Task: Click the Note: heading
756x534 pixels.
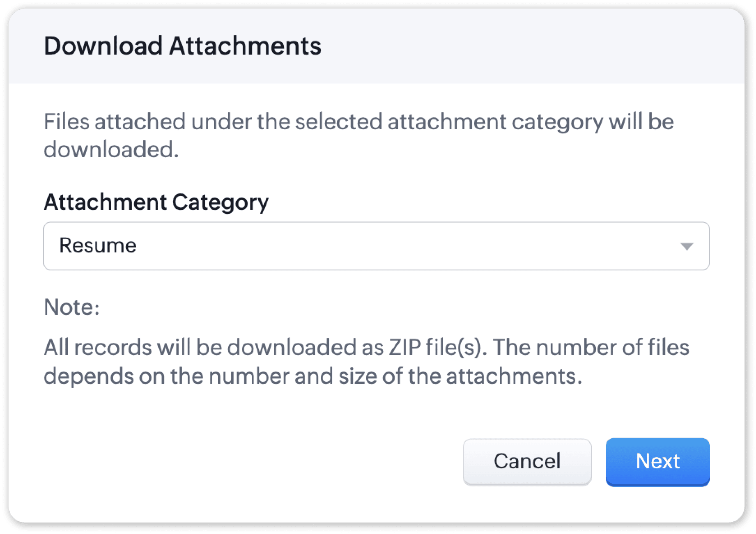Action: (x=72, y=307)
